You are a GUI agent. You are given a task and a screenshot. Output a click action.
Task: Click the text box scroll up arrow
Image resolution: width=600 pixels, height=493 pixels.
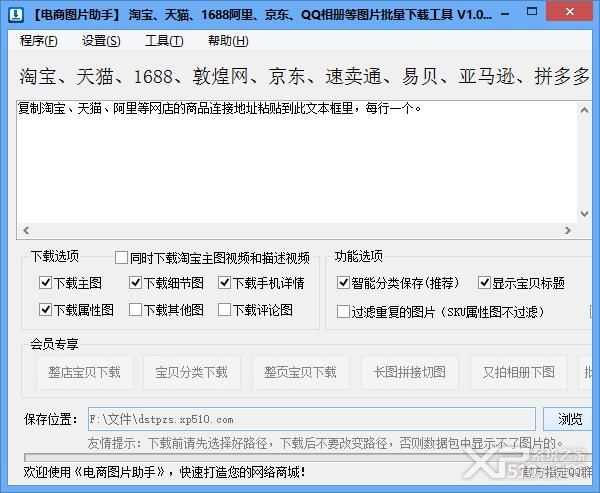coord(584,111)
